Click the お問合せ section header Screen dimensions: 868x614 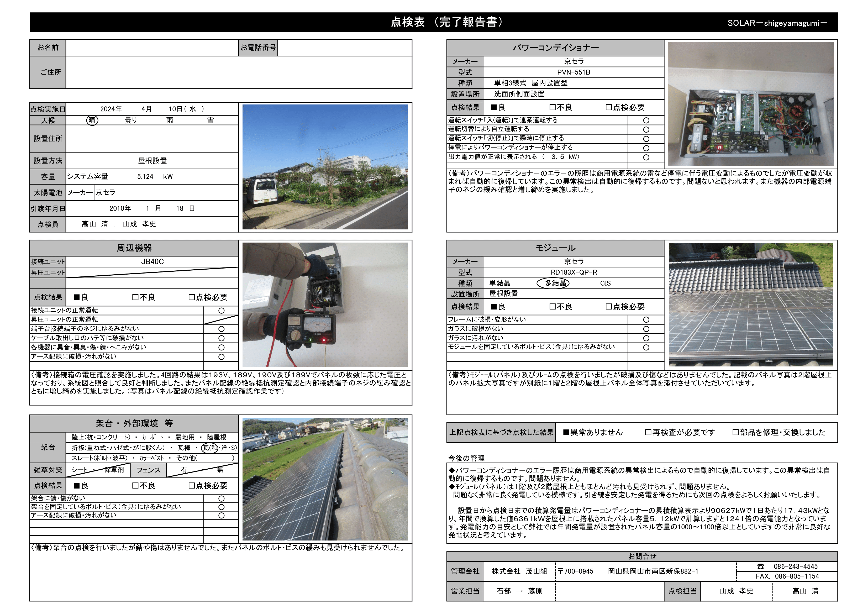(x=642, y=557)
